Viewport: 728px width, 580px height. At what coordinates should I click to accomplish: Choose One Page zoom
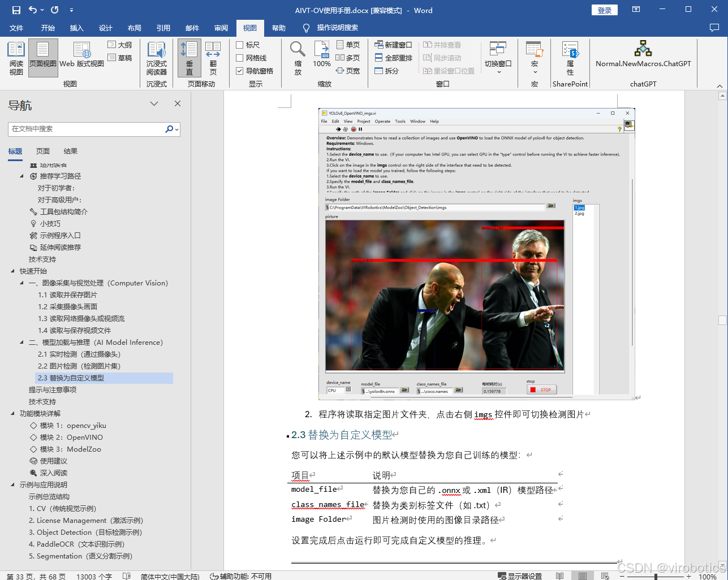(348, 45)
